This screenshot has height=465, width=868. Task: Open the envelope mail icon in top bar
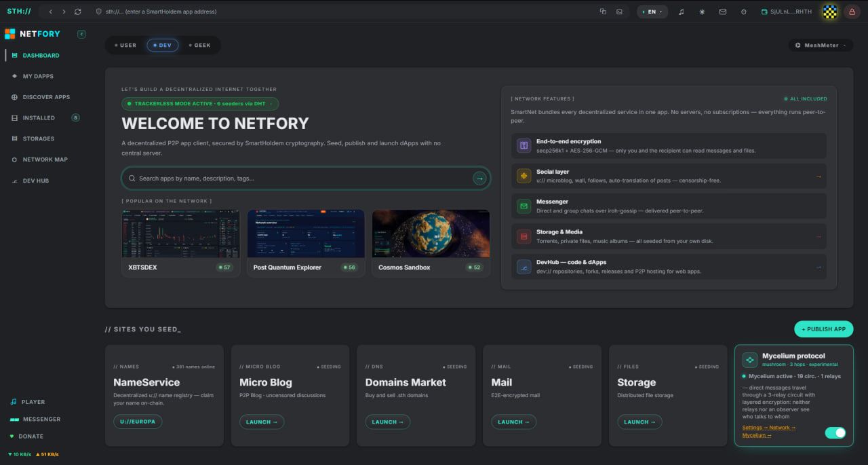pyautogui.click(x=723, y=12)
